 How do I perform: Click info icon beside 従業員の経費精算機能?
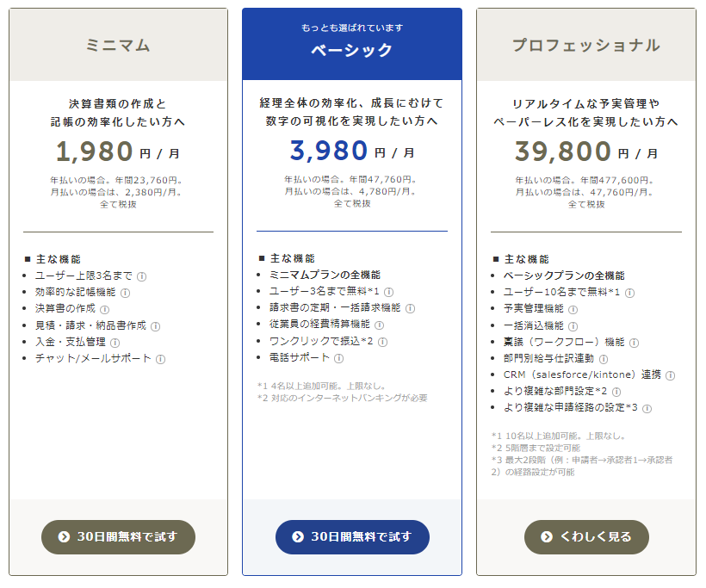[x=379, y=325]
